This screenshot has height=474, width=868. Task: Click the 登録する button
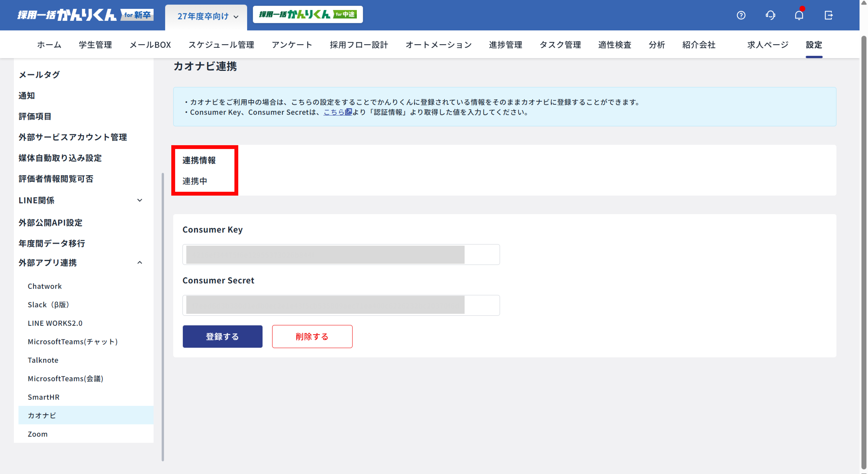pyautogui.click(x=222, y=336)
